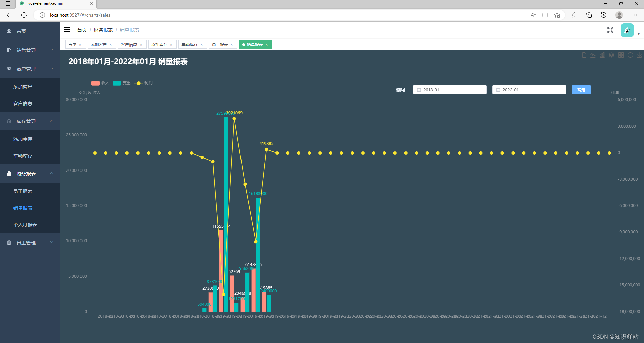Switch to the 添加库存 tag tab

tap(159, 44)
